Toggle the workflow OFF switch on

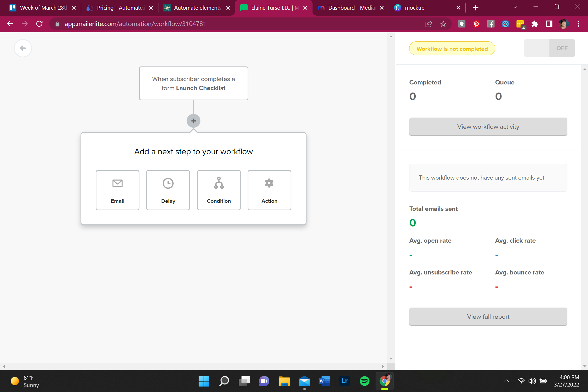(549, 48)
